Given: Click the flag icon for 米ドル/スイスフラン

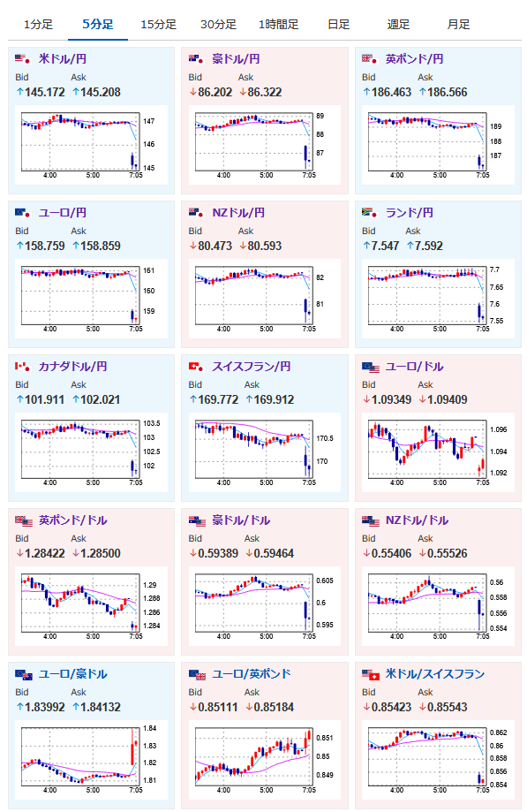Looking at the screenshot, I should [370, 674].
